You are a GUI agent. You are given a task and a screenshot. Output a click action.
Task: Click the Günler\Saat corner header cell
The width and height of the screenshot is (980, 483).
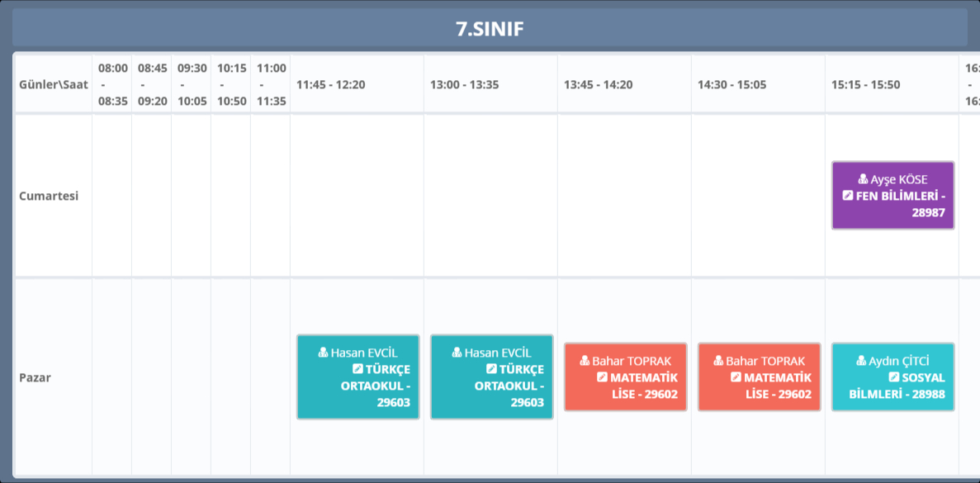(x=53, y=84)
